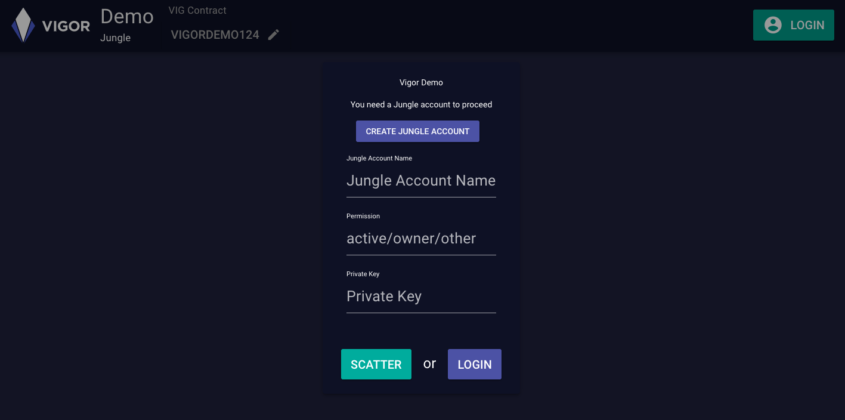845x420 pixels.
Task: Click the 'or' text between buttons
Action: (430, 364)
